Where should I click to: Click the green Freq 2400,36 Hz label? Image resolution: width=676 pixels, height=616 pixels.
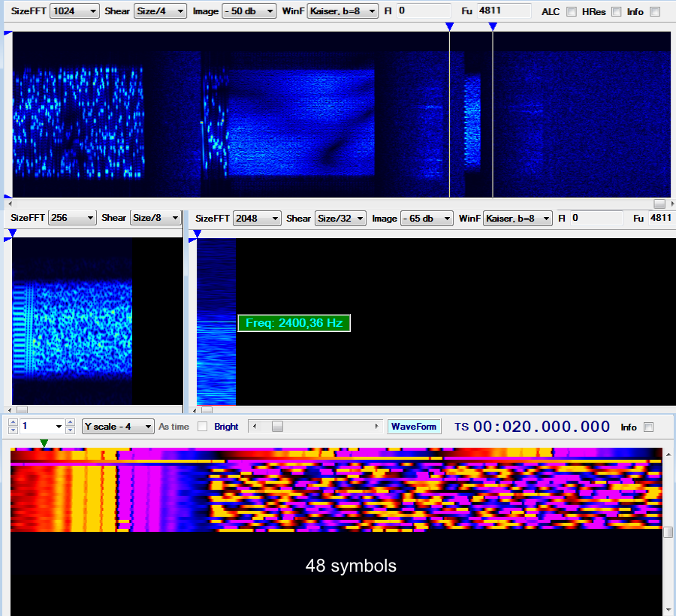(294, 323)
